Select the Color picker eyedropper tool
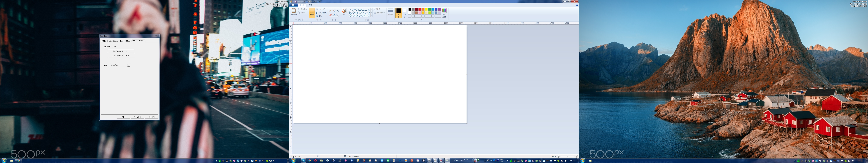The height and width of the screenshot is (163, 868). [334, 15]
